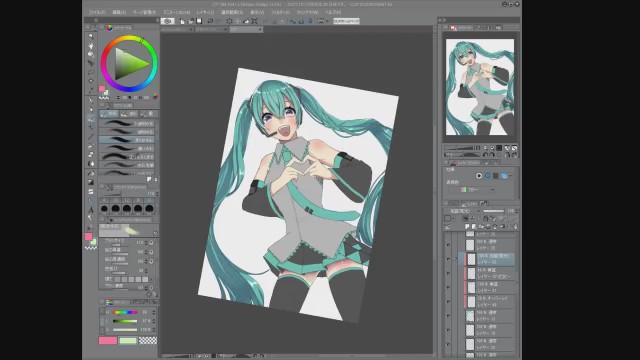
Task: Click the Open file icon in command bar
Action: click(191, 21)
